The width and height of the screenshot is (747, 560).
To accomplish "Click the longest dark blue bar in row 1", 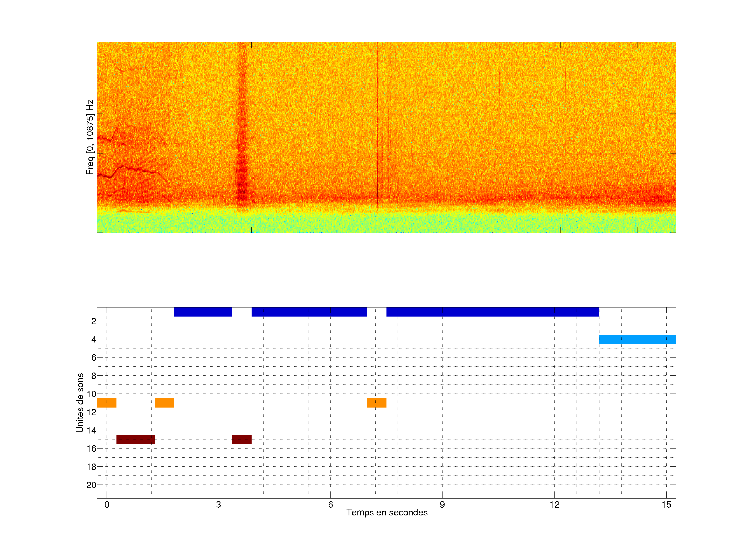I will (x=492, y=312).
